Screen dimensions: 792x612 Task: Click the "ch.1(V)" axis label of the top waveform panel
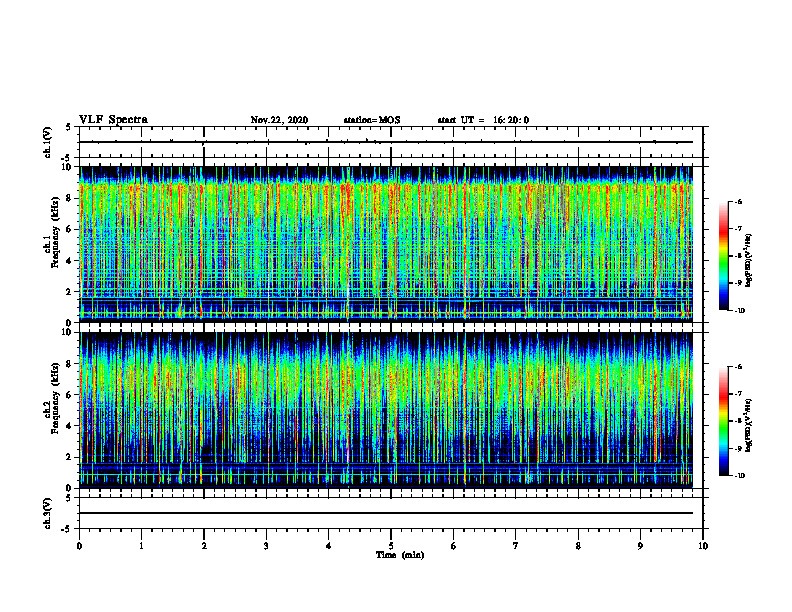pos(48,142)
